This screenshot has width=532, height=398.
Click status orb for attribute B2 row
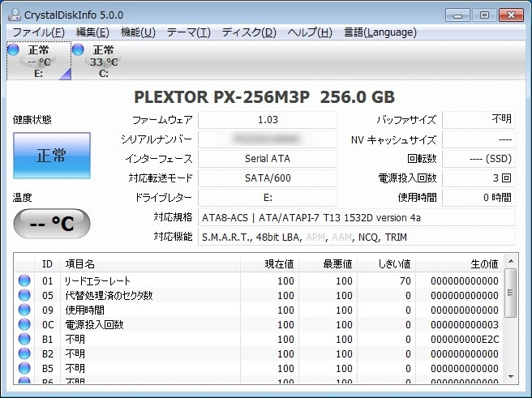pyautogui.click(x=24, y=354)
